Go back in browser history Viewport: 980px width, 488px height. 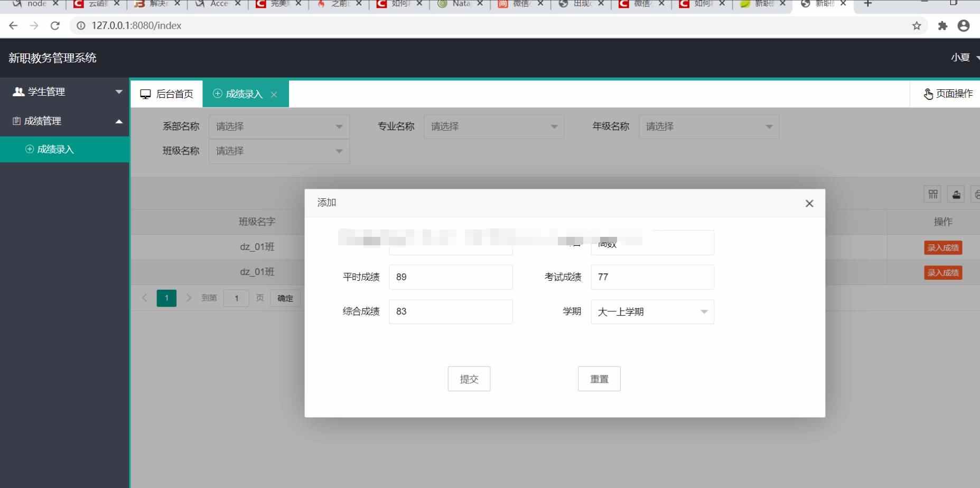14,25
